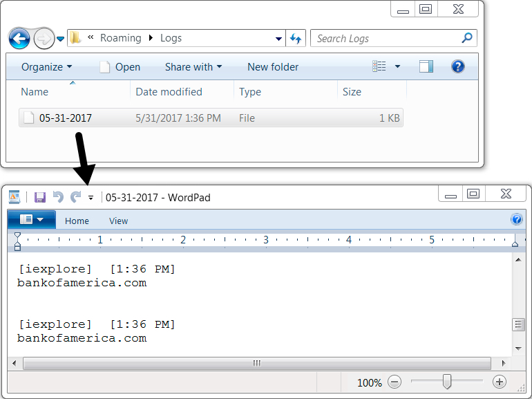Viewport: 532px width, 399px height.
Task: Undo the last action in WordPad
Action: tap(58, 196)
